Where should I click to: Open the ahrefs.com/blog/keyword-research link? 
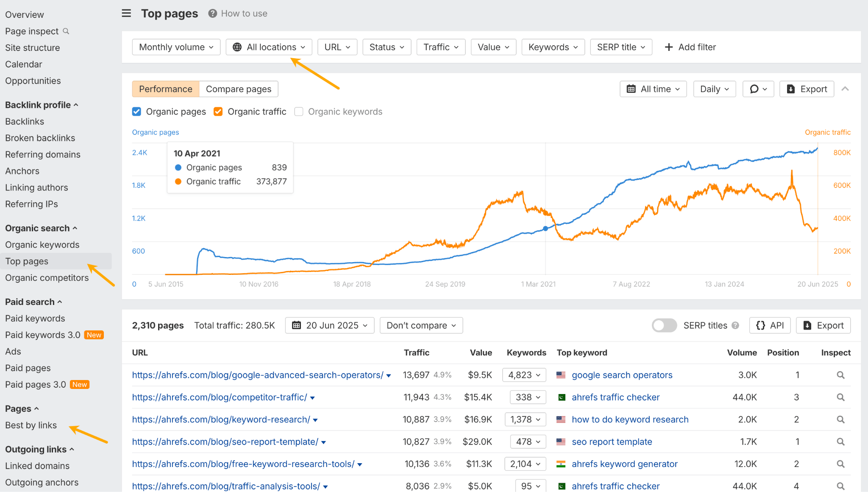point(220,419)
